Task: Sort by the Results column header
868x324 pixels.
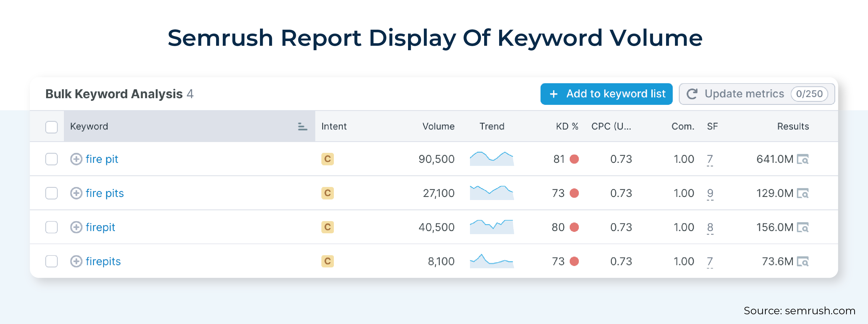Action: click(793, 126)
